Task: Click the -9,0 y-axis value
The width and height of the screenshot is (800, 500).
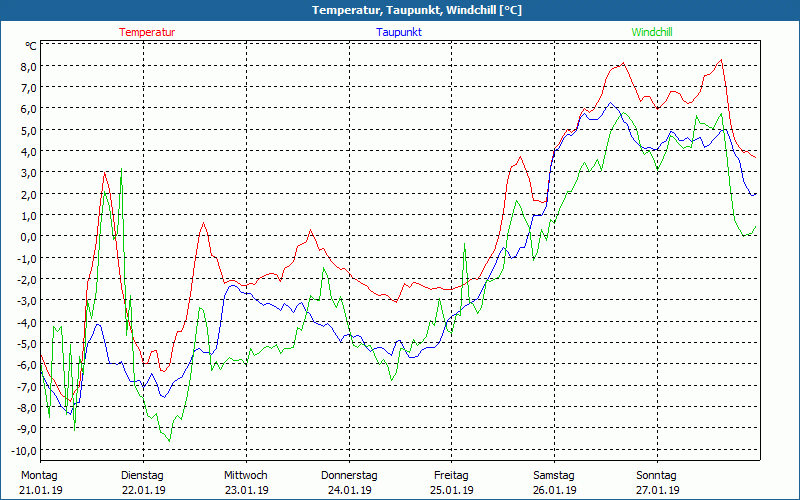Action: 27,429
